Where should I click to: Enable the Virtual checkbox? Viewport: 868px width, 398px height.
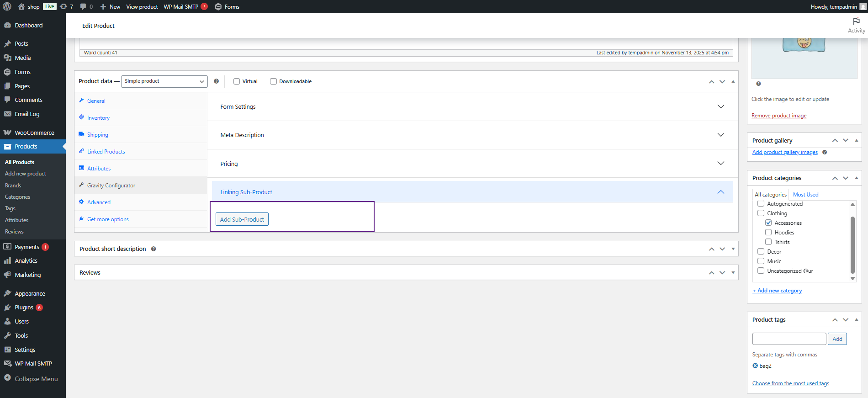[237, 81]
